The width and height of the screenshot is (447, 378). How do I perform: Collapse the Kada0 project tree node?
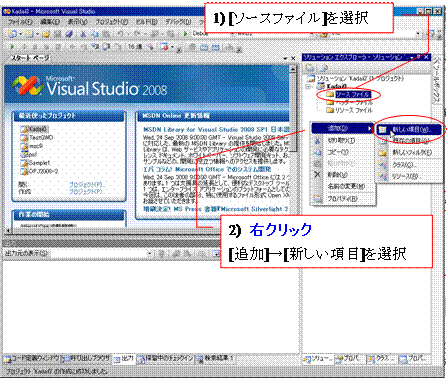click(308, 87)
